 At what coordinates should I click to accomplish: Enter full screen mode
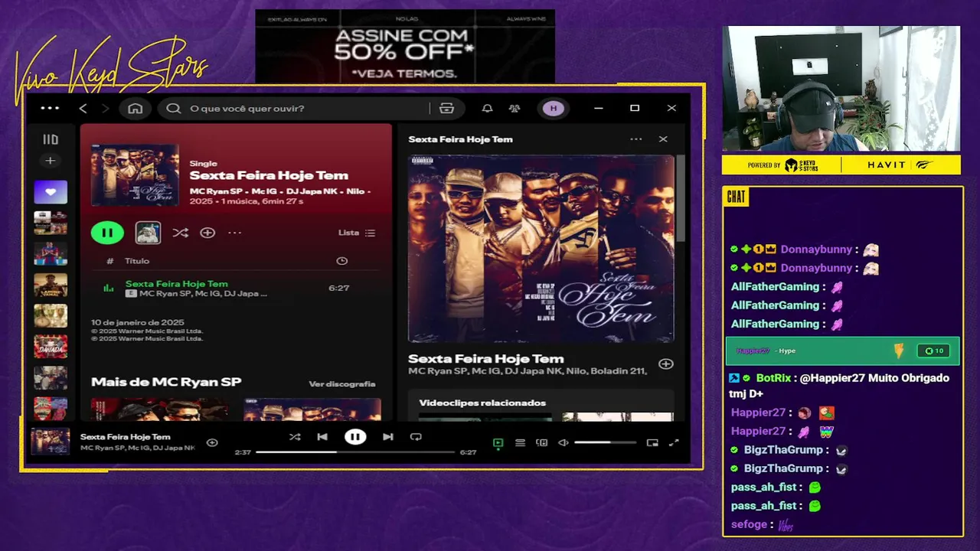point(674,442)
